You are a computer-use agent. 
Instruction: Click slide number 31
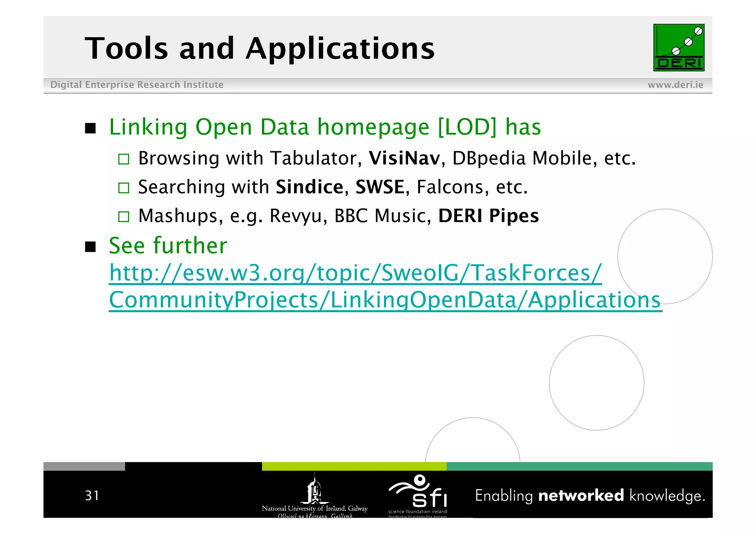92,496
